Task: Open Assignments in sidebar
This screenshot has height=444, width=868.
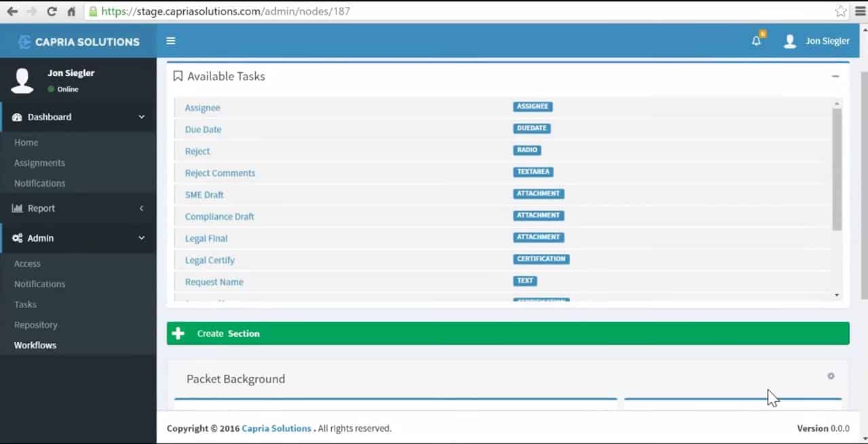Action: point(39,163)
